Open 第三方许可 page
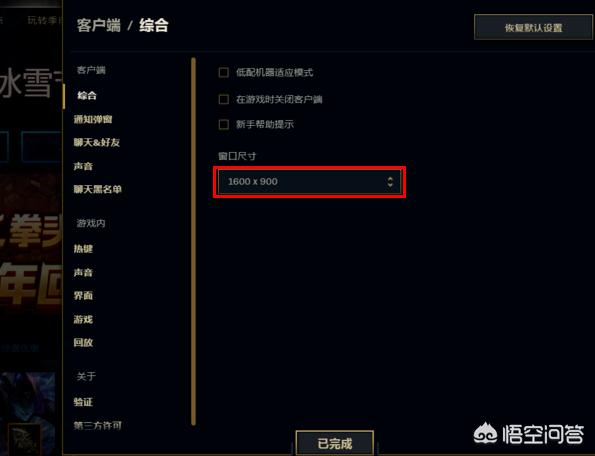This screenshot has width=595, height=456. click(x=98, y=426)
